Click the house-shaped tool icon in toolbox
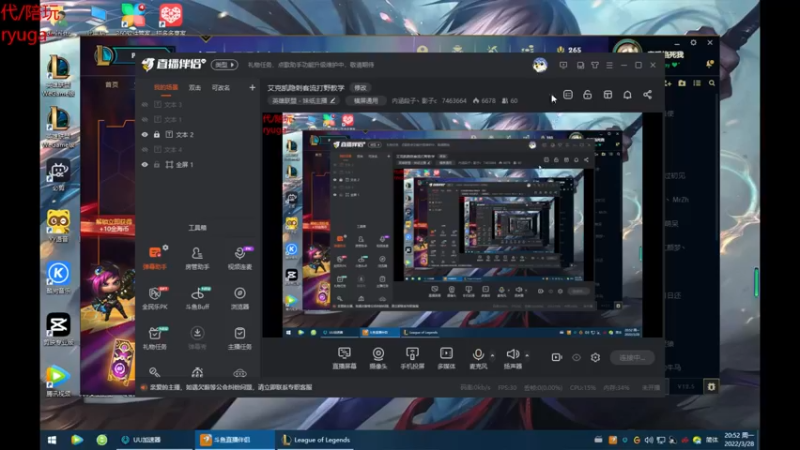 197,372
